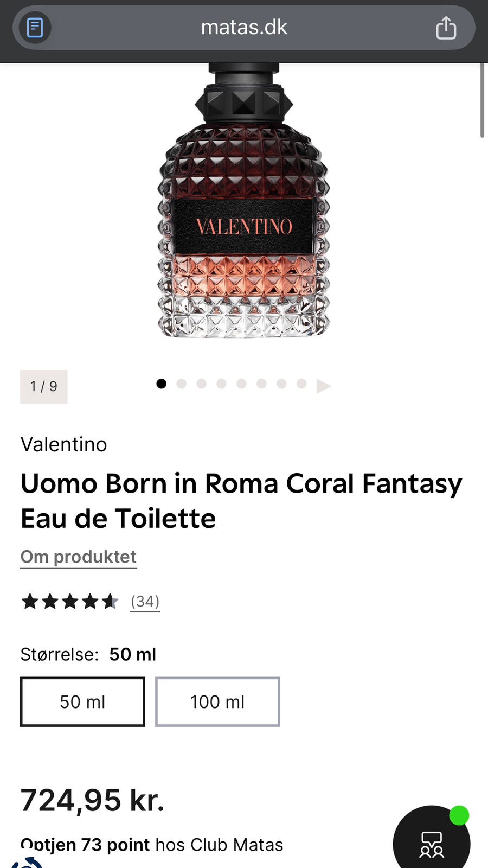Screen dimensions: 488x868
Task: Jump to the fourth carousel image dot
Action: pos(221,384)
